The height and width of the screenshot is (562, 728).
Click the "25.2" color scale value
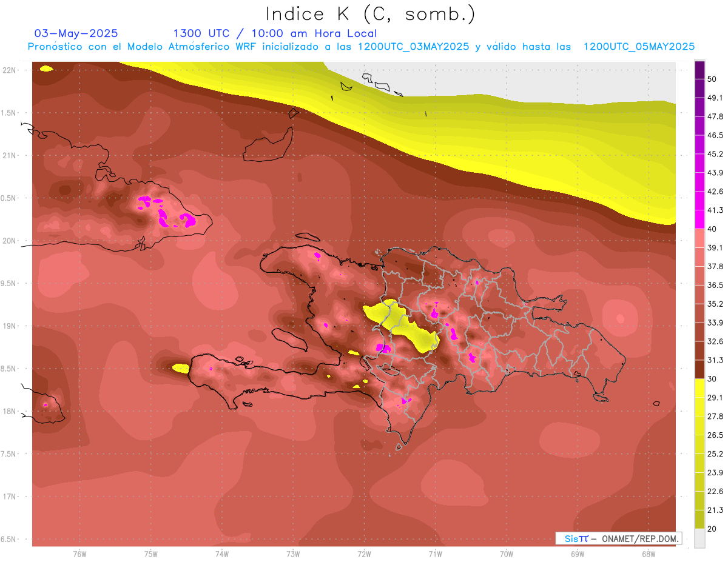[716, 453]
